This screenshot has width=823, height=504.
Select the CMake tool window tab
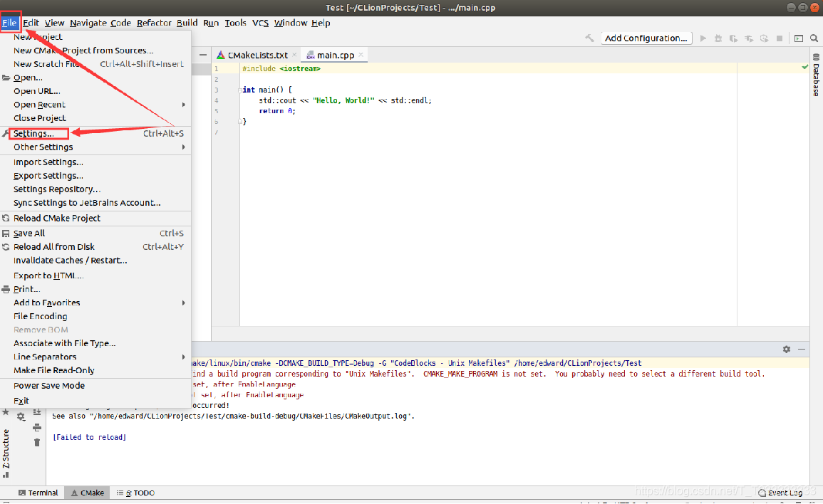[88, 493]
